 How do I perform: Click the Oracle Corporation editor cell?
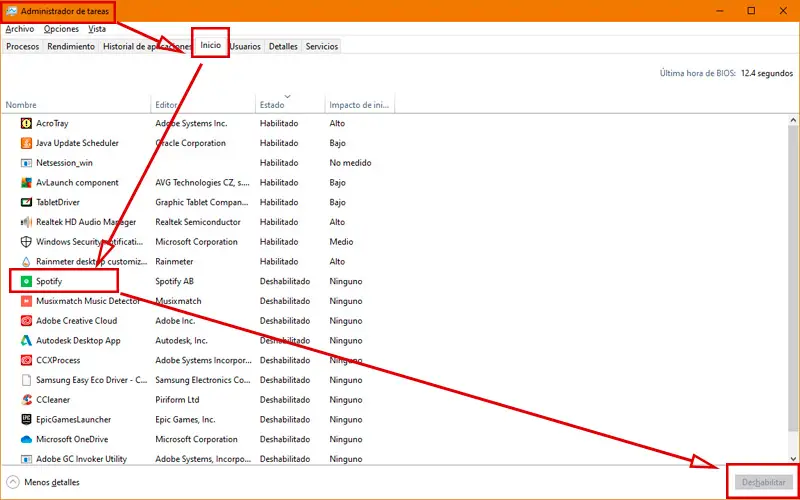click(190, 143)
